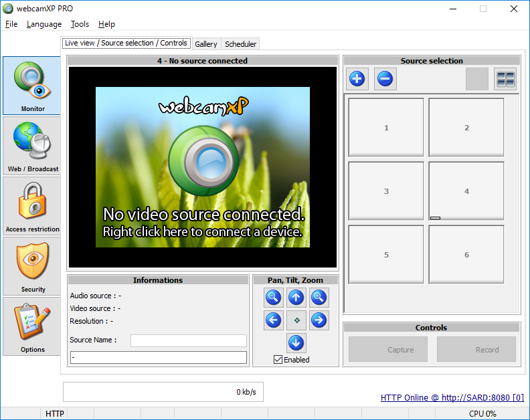
Task: Select source slot 4
Action: coord(466,191)
